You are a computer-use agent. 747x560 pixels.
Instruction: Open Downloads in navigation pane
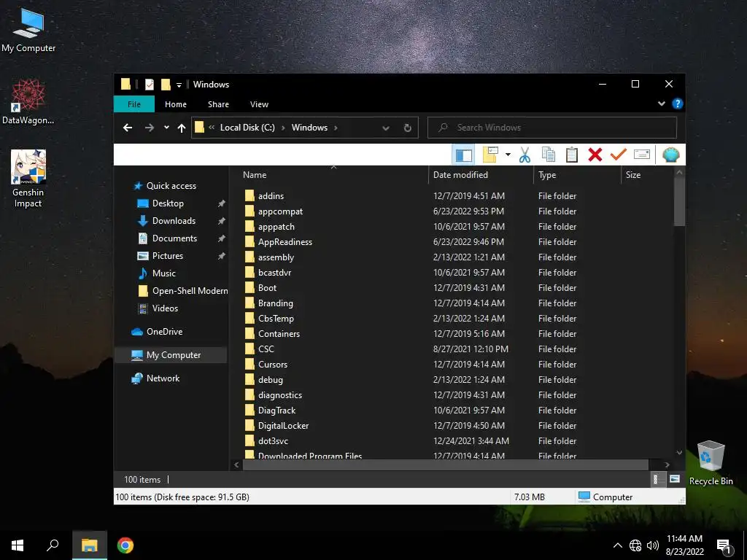click(x=174, y=221)
